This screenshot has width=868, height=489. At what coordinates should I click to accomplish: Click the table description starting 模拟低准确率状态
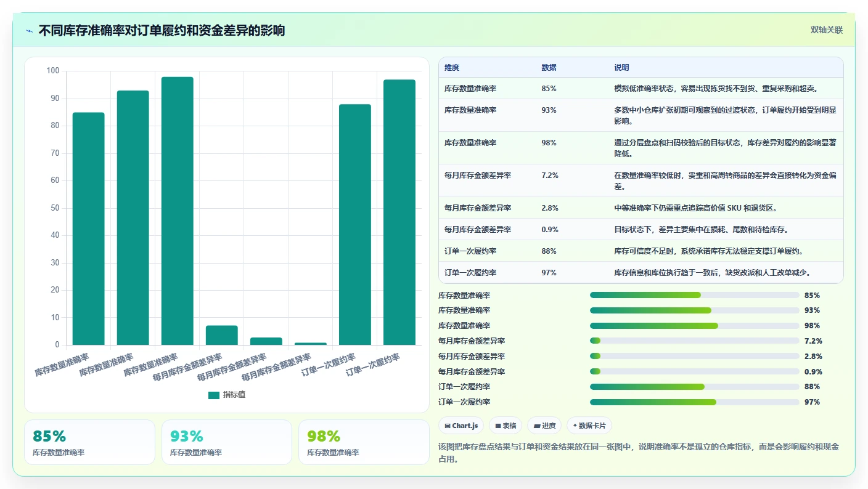[x=716, y=89]
